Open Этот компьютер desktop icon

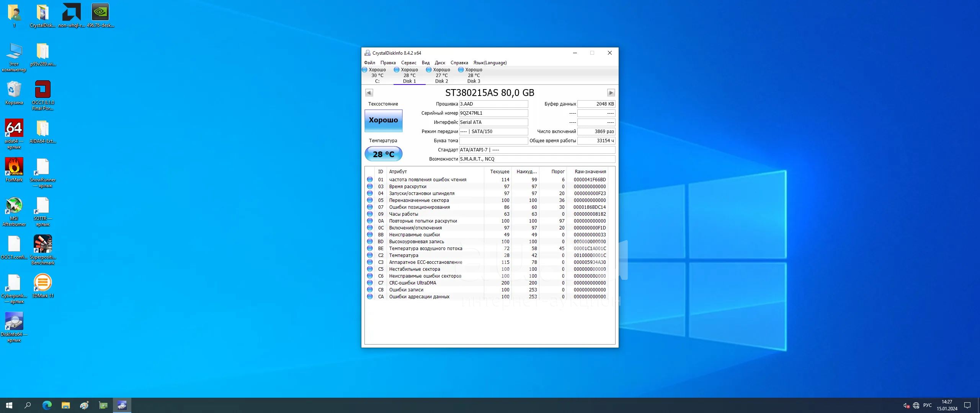pos(14,57)
